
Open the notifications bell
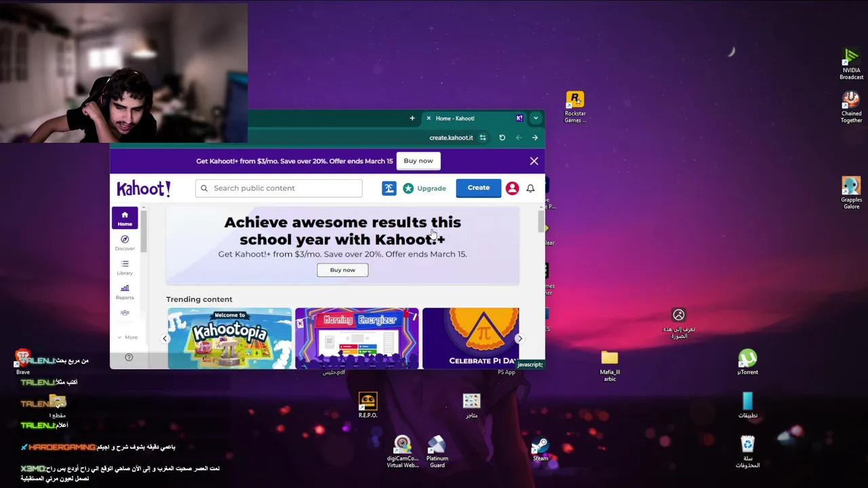530,188
